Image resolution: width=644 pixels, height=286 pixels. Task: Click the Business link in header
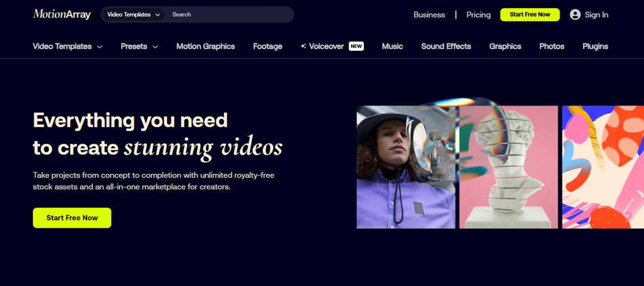429,15
